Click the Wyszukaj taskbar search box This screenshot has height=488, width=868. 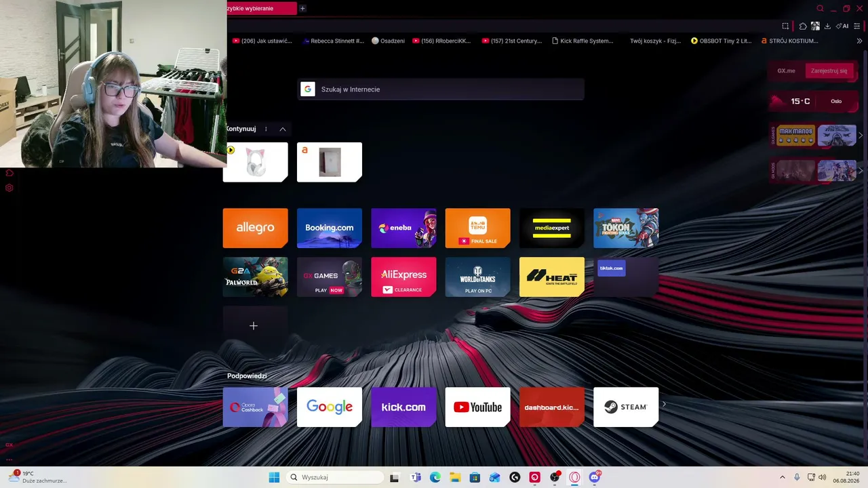pos(336,477)
